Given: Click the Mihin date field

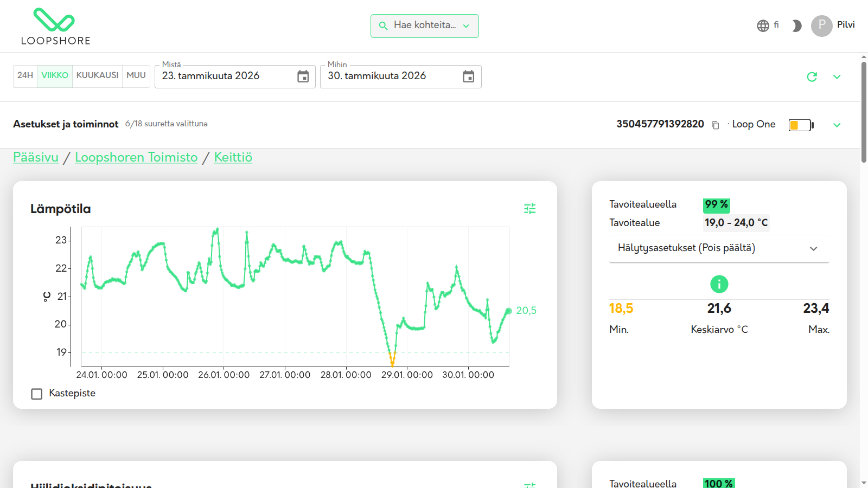Looking at the screenshot, I should pos(401,76).
